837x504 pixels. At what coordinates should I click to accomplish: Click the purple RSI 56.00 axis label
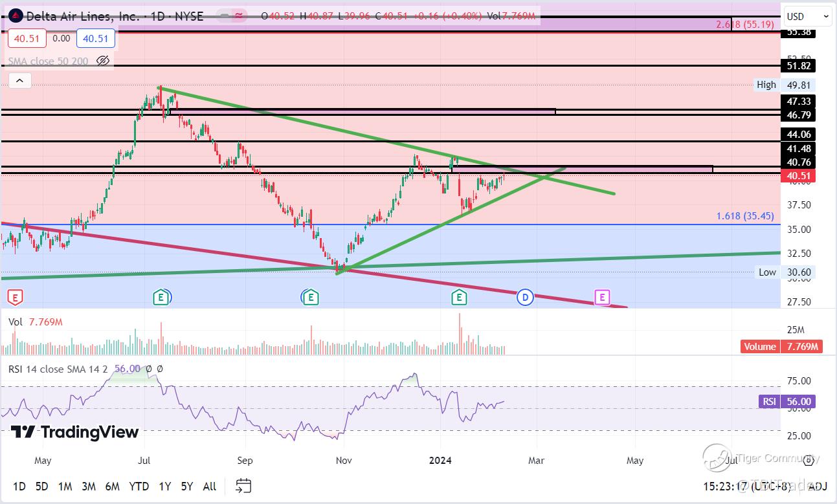click(x=787, y=402)
